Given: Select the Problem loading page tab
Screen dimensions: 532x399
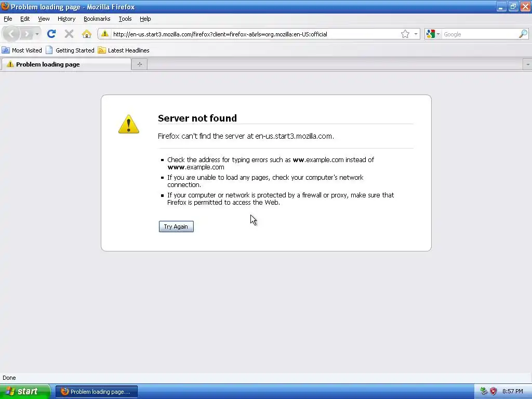Looking at the screenshot, I should point(65,64).
